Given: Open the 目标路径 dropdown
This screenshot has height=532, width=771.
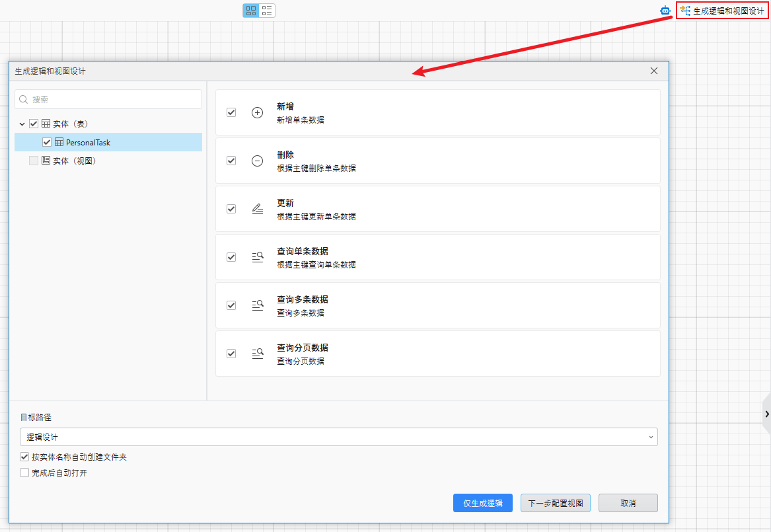Looking at the screenshot, I should (x=651, y=437).
